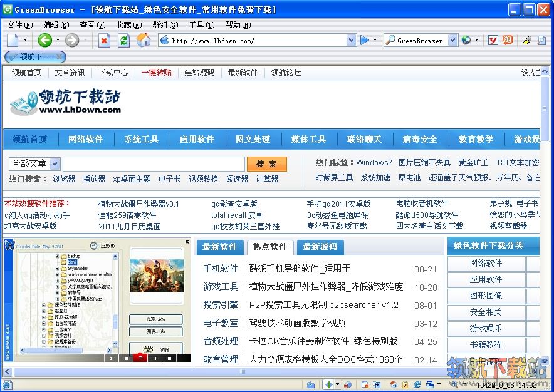Viewport: 554px width, 392px height.
Task: Click the orange Taobao toolbar icon
Action: [508, 40]
